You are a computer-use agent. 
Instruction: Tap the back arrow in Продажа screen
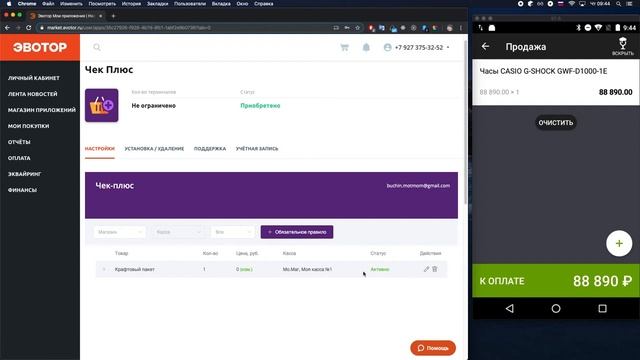[x=485, y=47]
